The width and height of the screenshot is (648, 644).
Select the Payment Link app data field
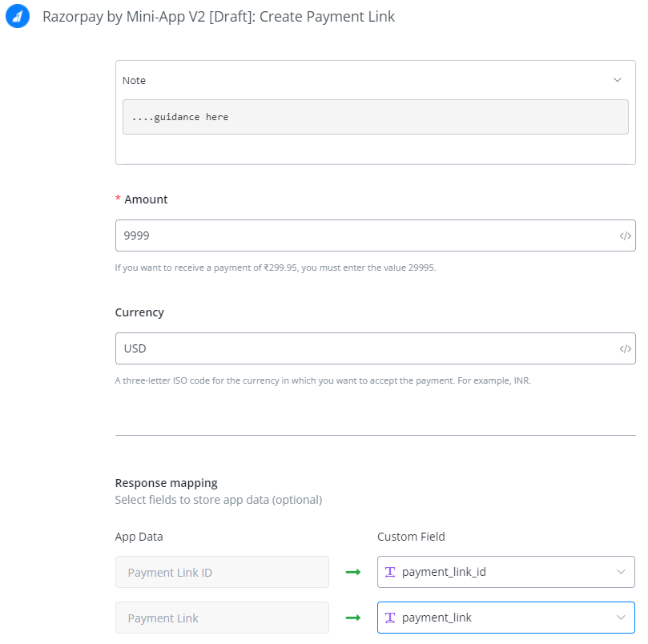coord(222,618)
